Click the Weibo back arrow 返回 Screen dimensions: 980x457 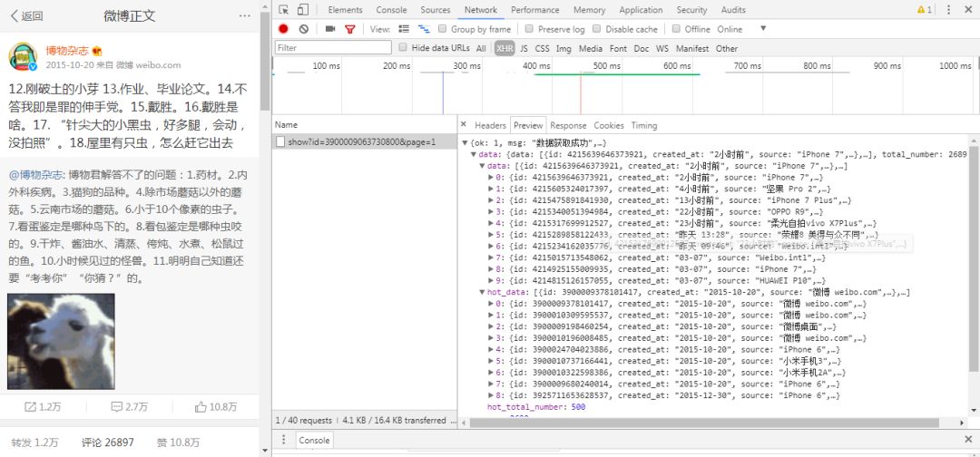pyautogui.click(x=27, y=16)
